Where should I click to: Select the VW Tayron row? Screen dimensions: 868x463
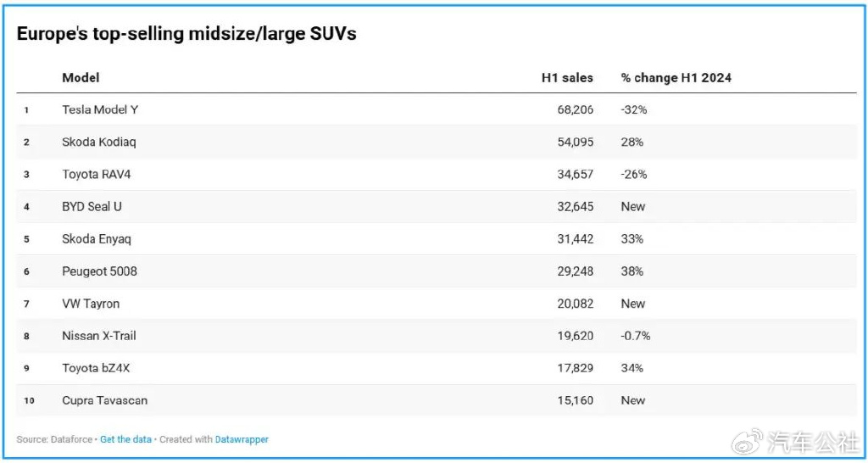(91, 304)
